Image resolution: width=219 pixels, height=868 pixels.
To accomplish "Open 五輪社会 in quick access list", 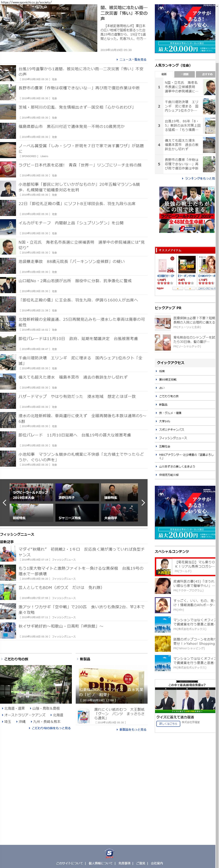I will coord(164,446).
